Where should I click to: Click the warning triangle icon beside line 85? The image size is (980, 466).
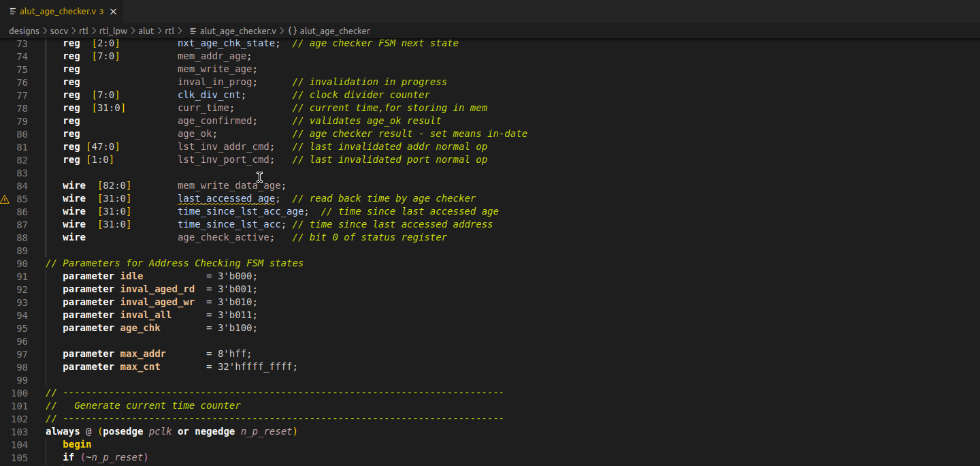pos(5,199)
